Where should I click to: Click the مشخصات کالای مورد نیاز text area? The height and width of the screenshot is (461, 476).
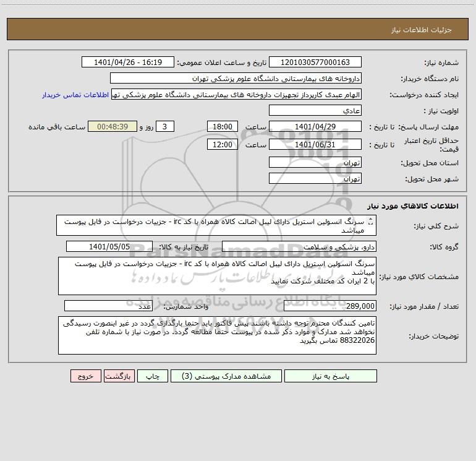217,276
